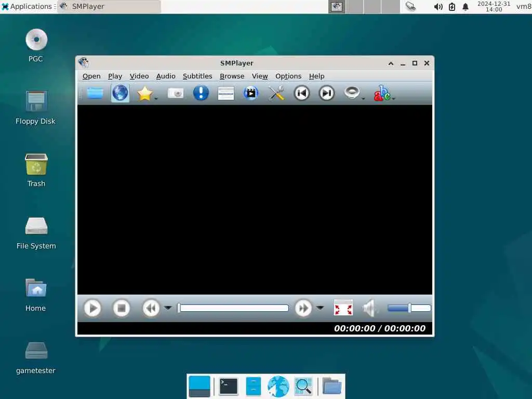Open the Browse menu

pyautogui.click(x=232, y=76)
